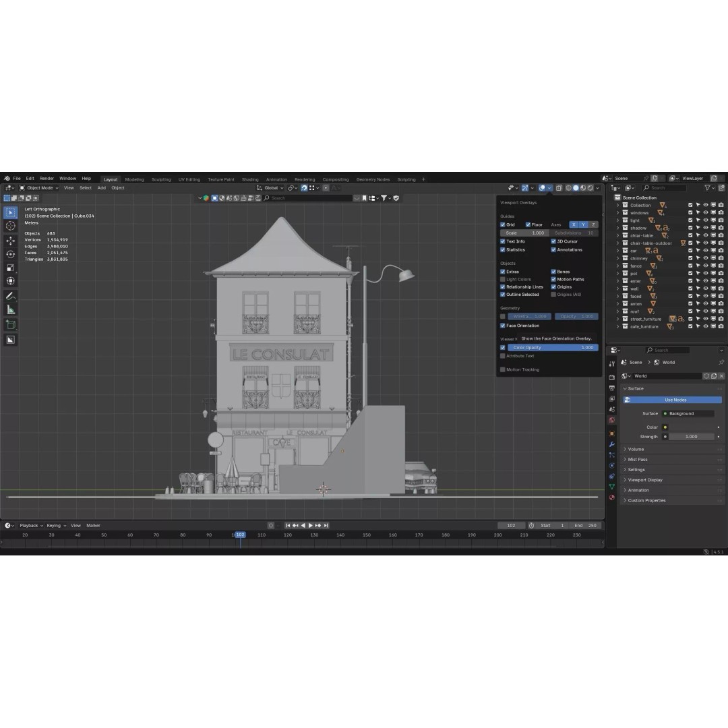Click the Strength value slider
The image size is (728, 728).
tap(692, 437)
